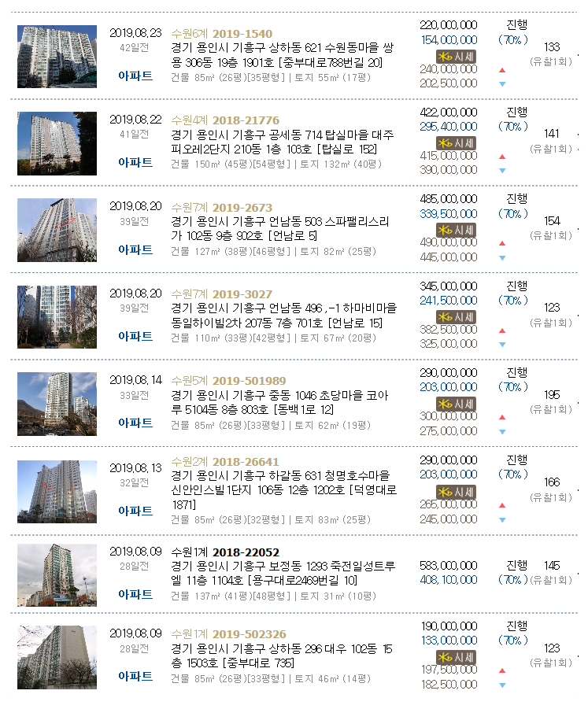Open case link 수원6계 2019-1540
This screenshot has height=709, width=588.
pyautogui.click(x=222, y=34)
